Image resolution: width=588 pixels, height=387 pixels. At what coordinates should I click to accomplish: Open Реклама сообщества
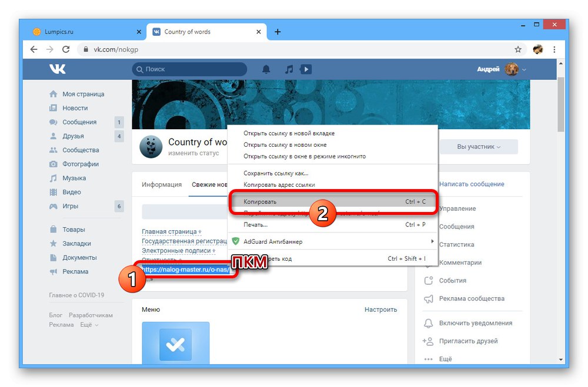(x=465, y=298)
